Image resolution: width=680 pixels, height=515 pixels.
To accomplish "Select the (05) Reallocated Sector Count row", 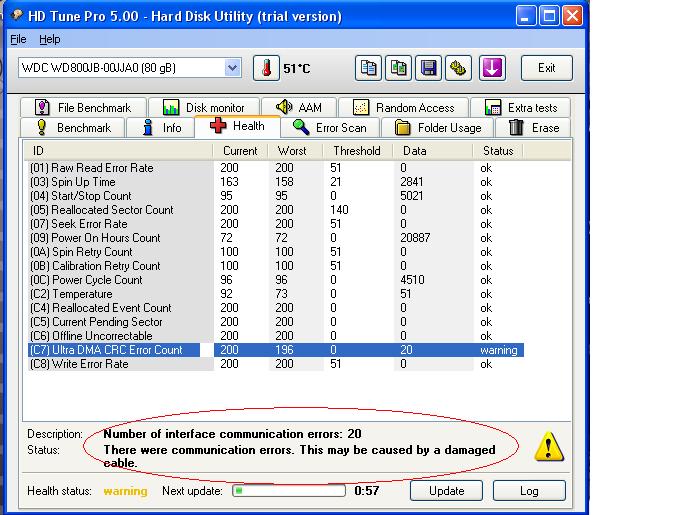I will click(276, 210).
